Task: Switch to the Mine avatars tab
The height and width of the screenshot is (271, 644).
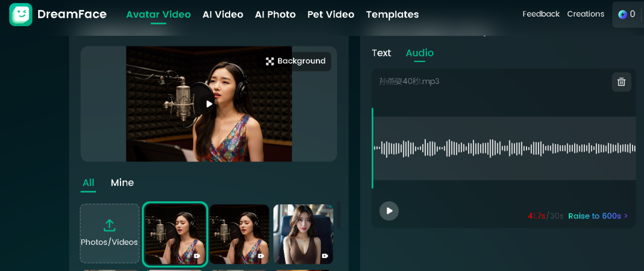Action: (x=122, y=183)
